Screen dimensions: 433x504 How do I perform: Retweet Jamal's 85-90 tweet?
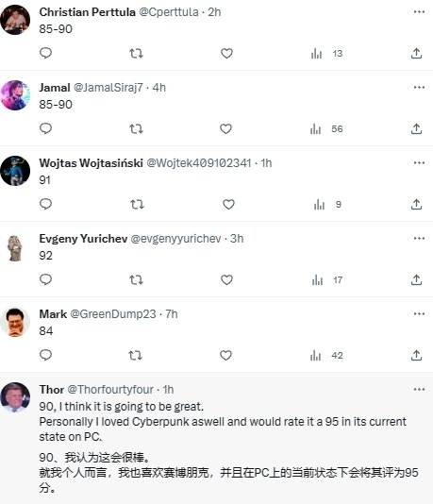click(x=136, y=129)
